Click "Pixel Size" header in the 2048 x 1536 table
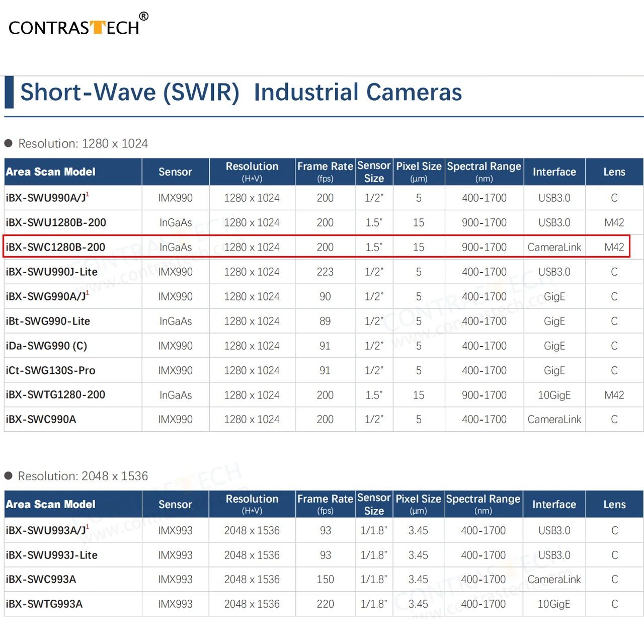 click(x=419, y=504)
